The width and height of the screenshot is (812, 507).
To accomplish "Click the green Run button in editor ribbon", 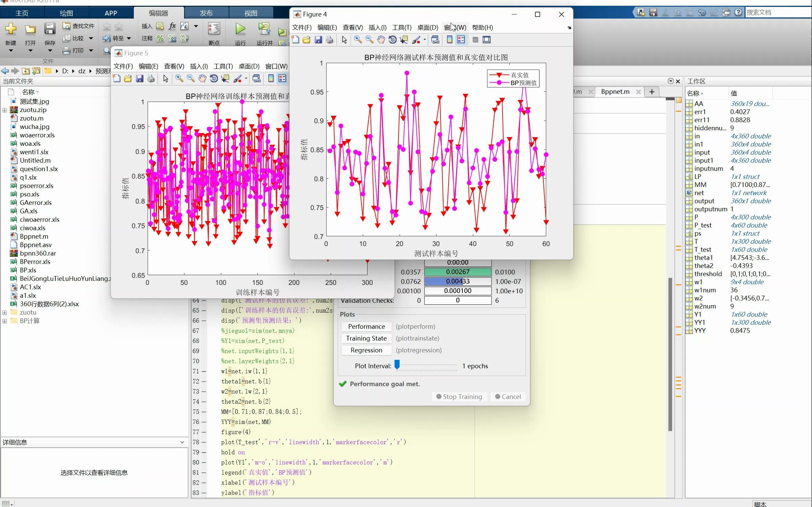I will tap(240, 29).
